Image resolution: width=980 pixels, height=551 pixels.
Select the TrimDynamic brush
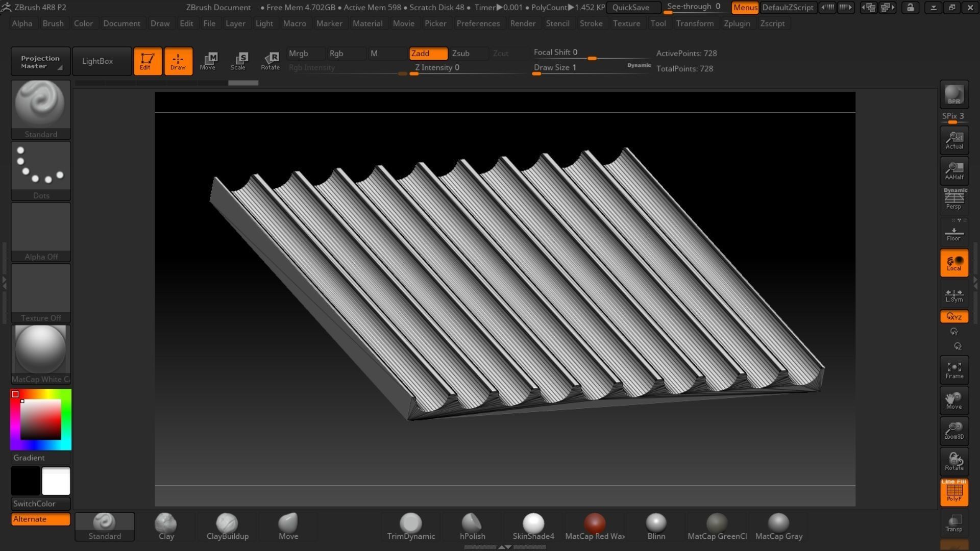click(x=411, y=527)
